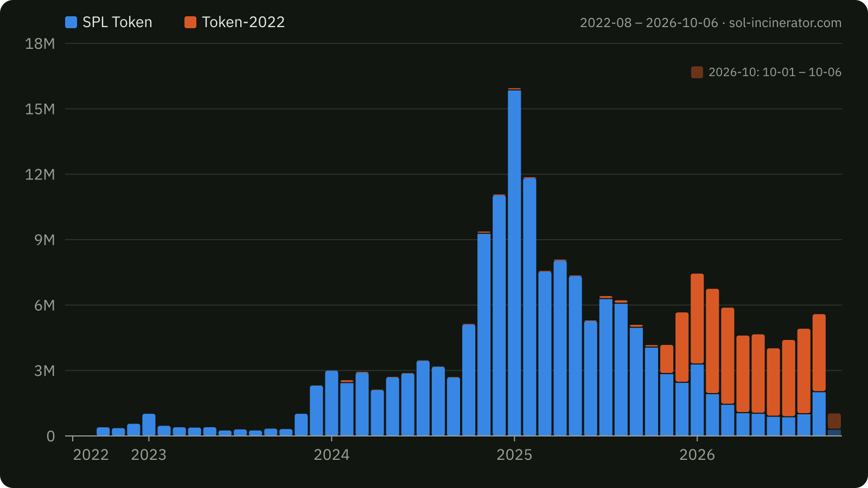Click the 9M y-axis label
The image size is (868, 488).
point(44,240)
